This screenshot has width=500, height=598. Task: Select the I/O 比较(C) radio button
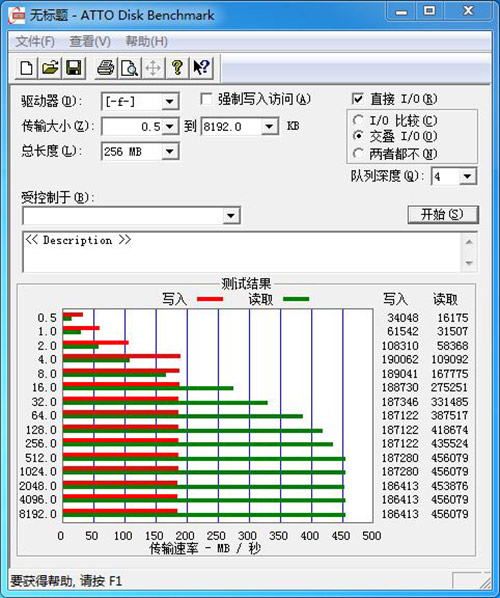(358, 120)
